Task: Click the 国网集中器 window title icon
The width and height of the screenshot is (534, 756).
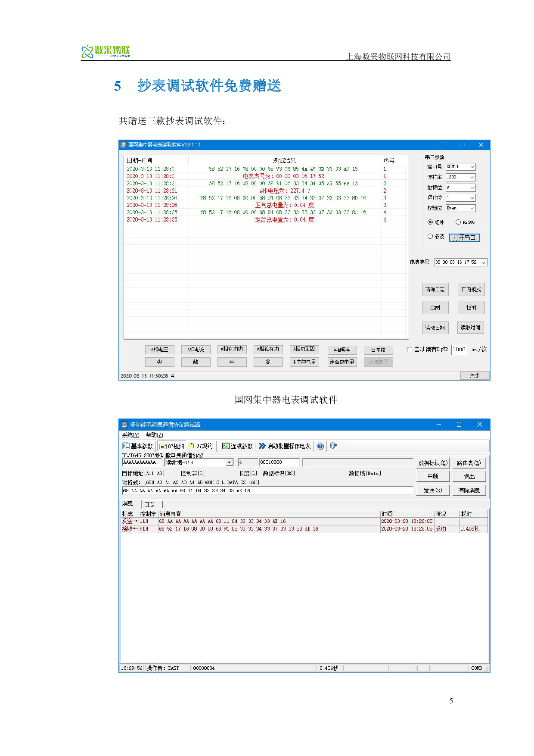Action: pos(123,145)
